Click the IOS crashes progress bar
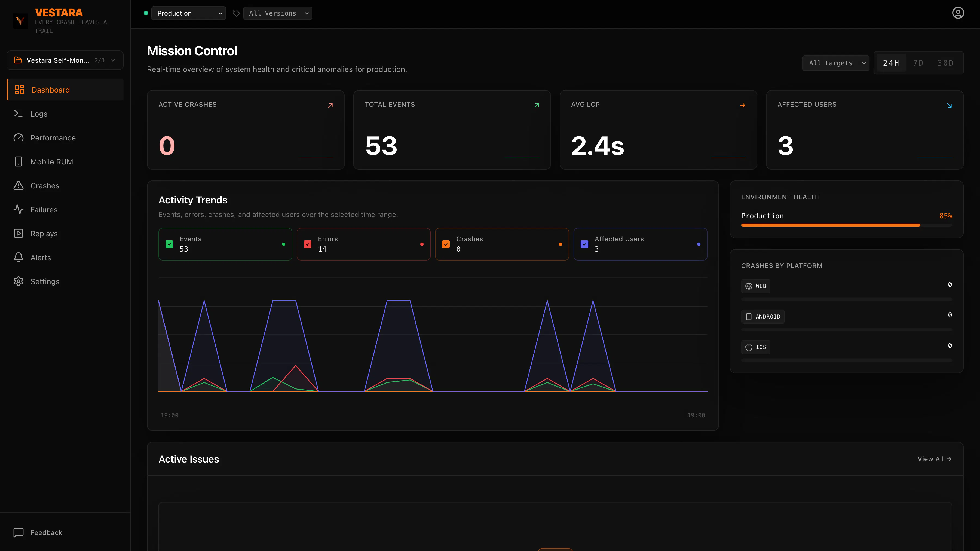The width and height of the screenshot is (980, 551). coord(846,360)
